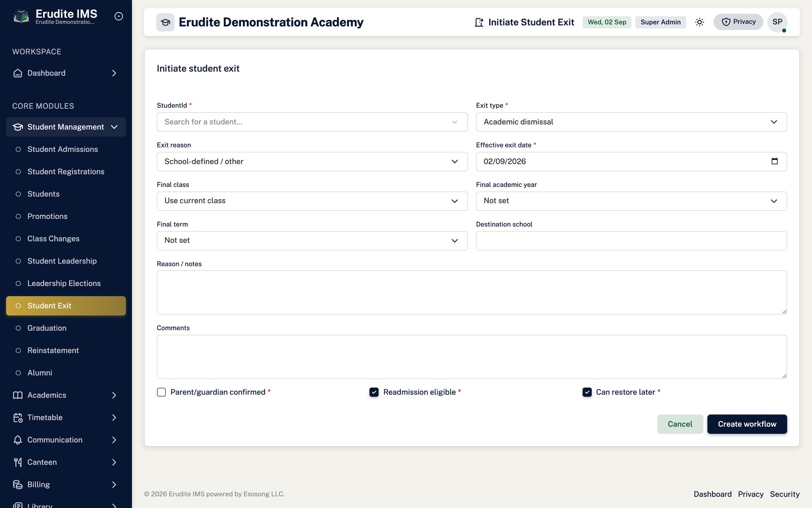
Task: Open the Final academic year dropdown
Action: coord(631,201)
